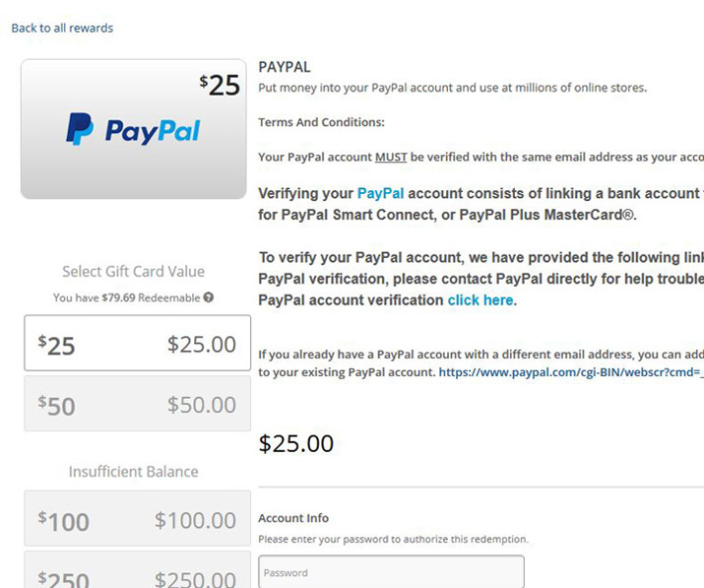The height and width of the screenshot is (588, 704).
Task: Focus the Password input field
Action: point(391,572)
